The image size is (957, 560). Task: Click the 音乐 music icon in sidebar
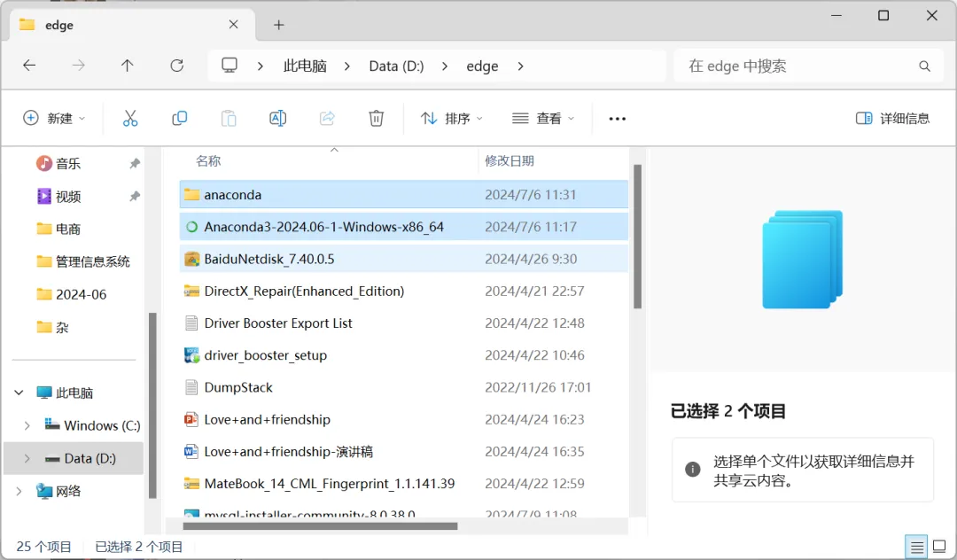coord(44,164)
